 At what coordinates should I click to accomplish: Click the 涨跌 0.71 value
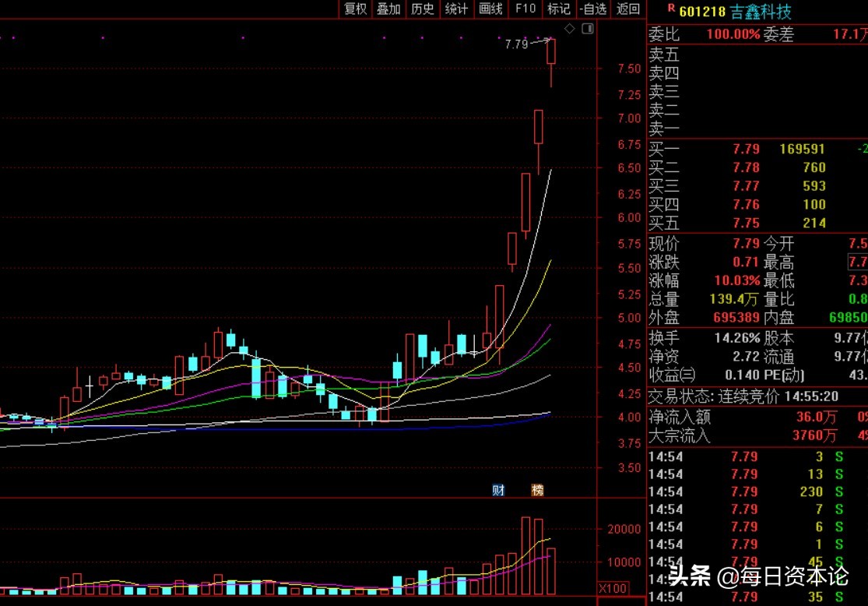747,262
